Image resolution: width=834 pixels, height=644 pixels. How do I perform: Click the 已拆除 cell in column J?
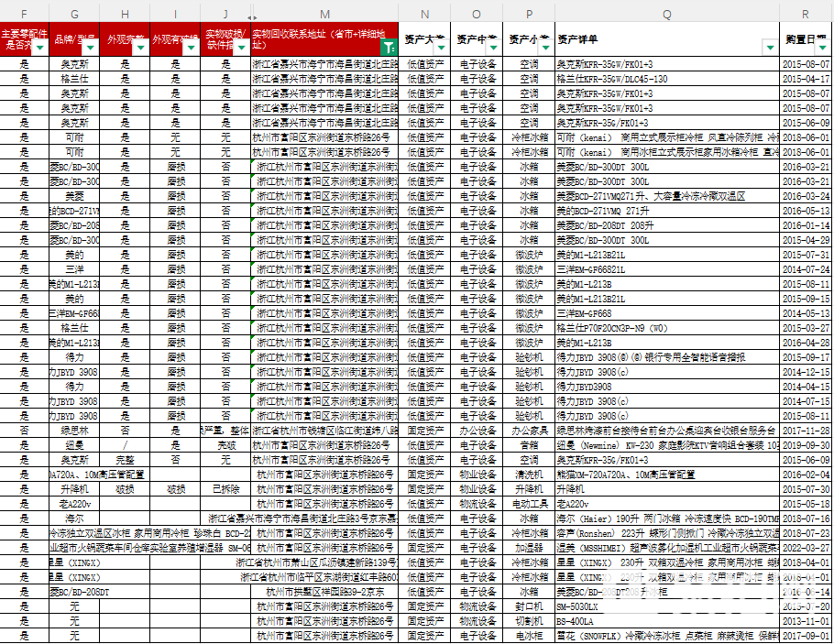[x=225, y=489]
